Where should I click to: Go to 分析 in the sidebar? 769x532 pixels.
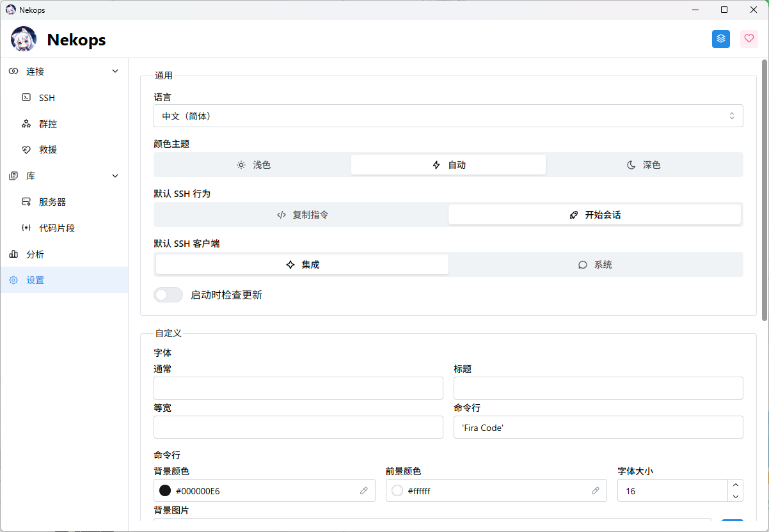point(35,254)
